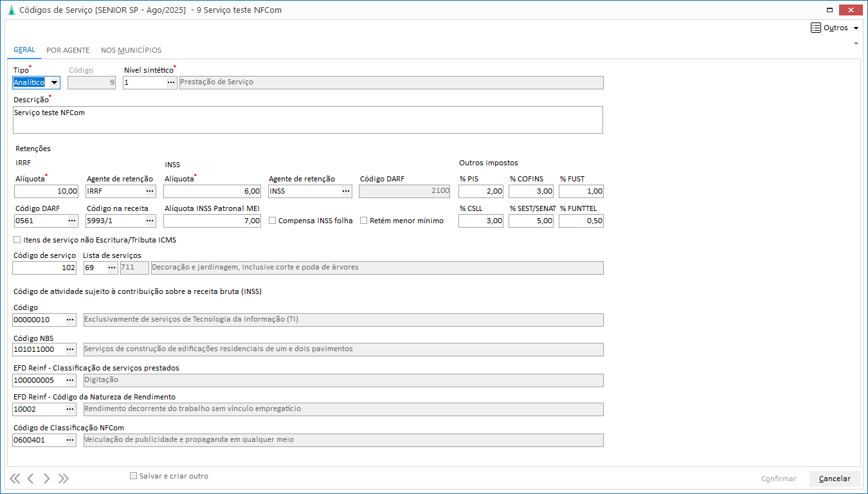The image size is (868, 494).
Task: Open lookup for IRRF Agente de retenção
Action: point(150,191)
